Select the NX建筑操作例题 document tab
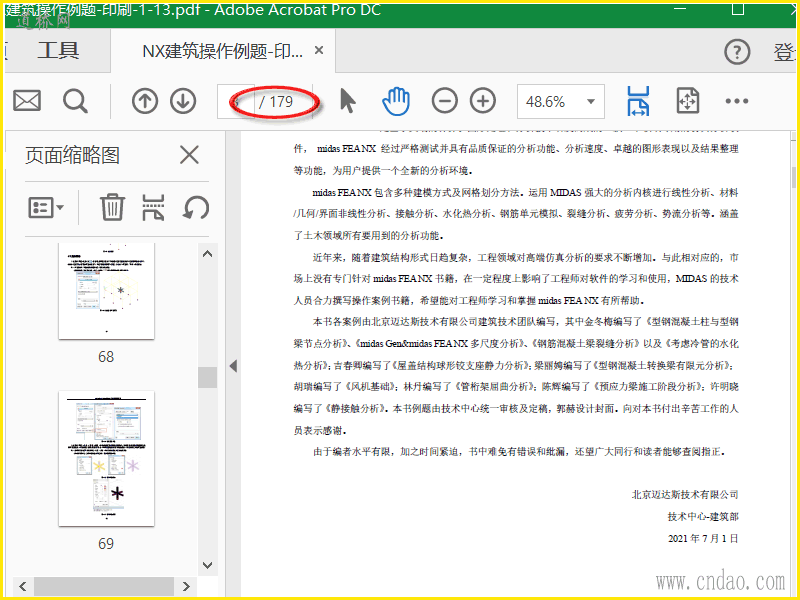The height and width of the screenshot is (600, 800). [222, 51]
